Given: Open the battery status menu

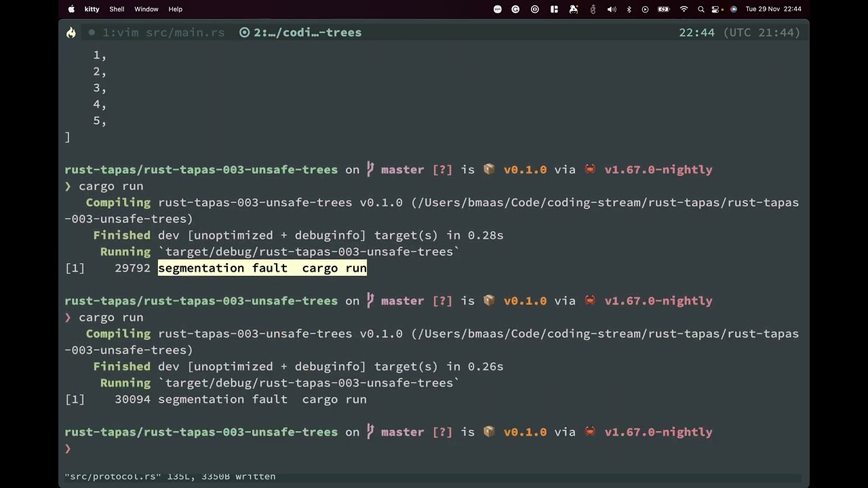Looking at the screenshot, I should (x=664, y=9).
